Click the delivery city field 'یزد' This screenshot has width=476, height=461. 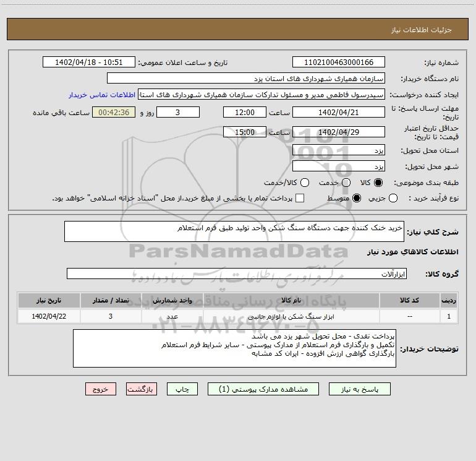click(x=339, y=166)
